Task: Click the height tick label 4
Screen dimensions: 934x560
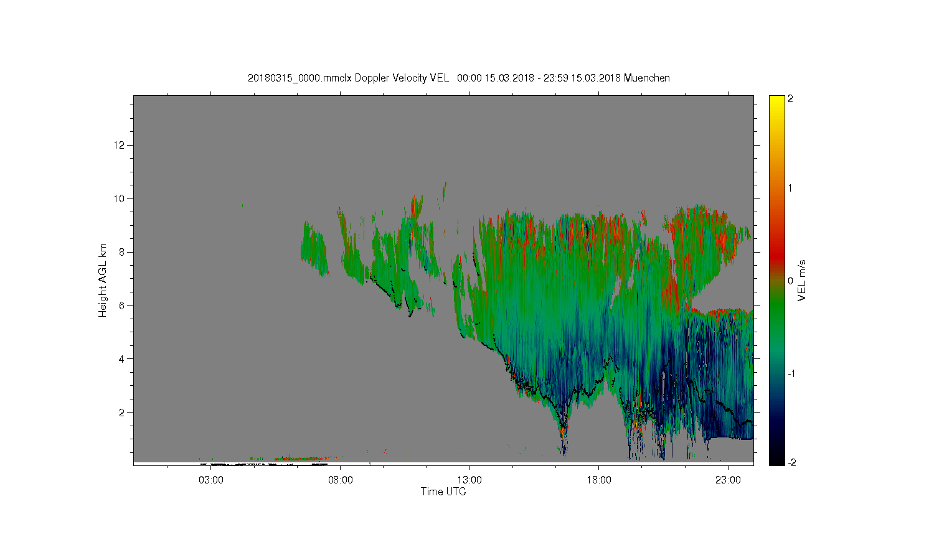Action: coord(123,359)
